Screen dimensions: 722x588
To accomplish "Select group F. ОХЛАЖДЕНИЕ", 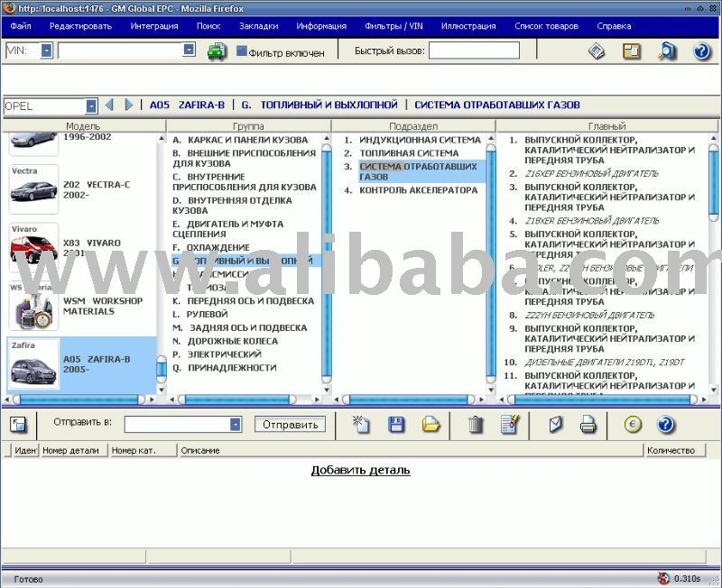I will (x=211, y=247).
